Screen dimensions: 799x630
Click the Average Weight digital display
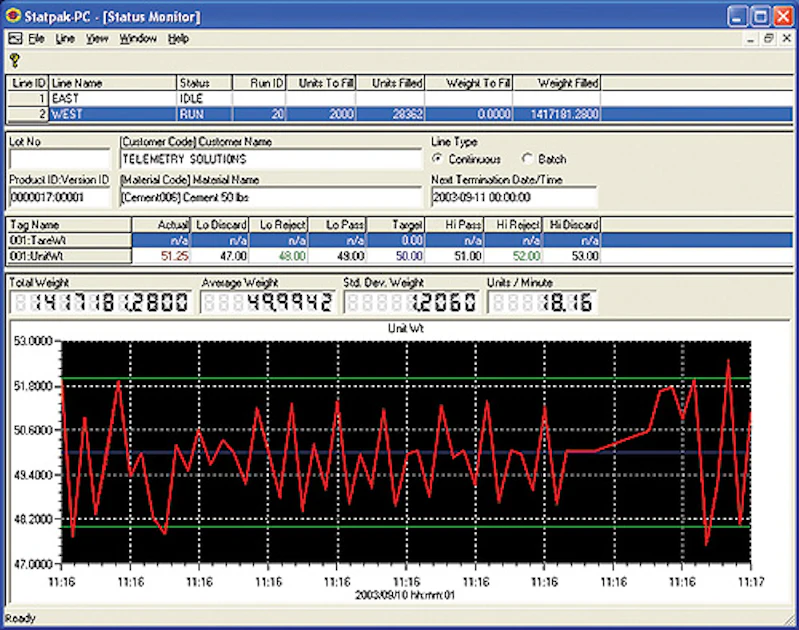268,302
